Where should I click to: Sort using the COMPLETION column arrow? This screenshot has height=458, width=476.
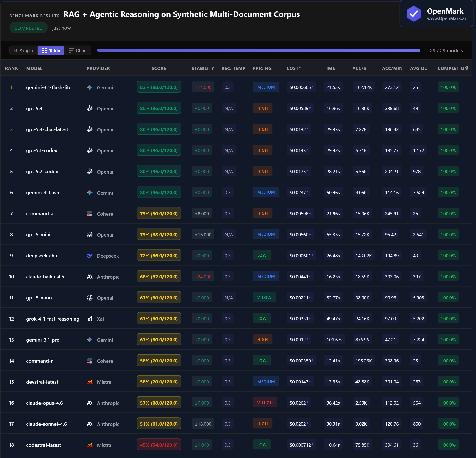click(467, 68)
